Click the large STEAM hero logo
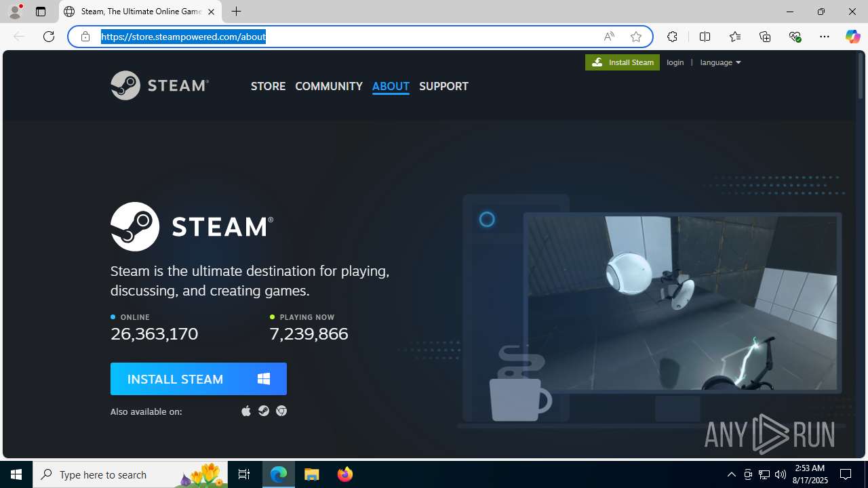The height and width of the screenshot is (488, 868). (x=192, y=226)
